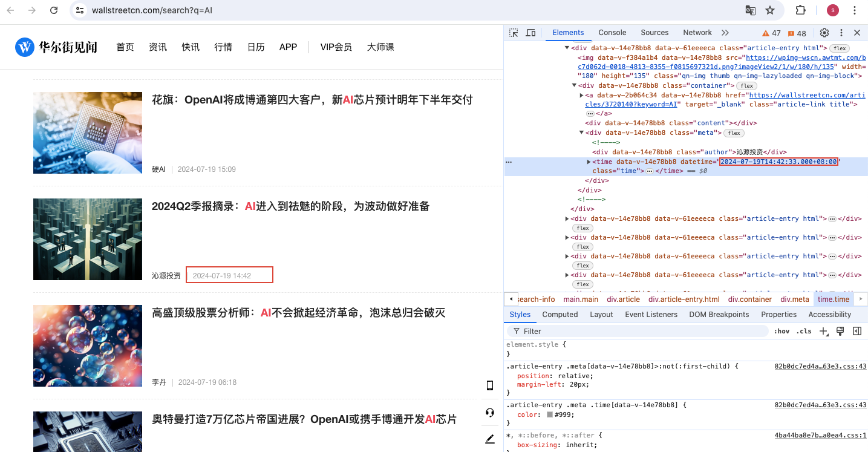Toggle the computed styles sidebar icon
This screenshot has width=868, height=452.
857,331
